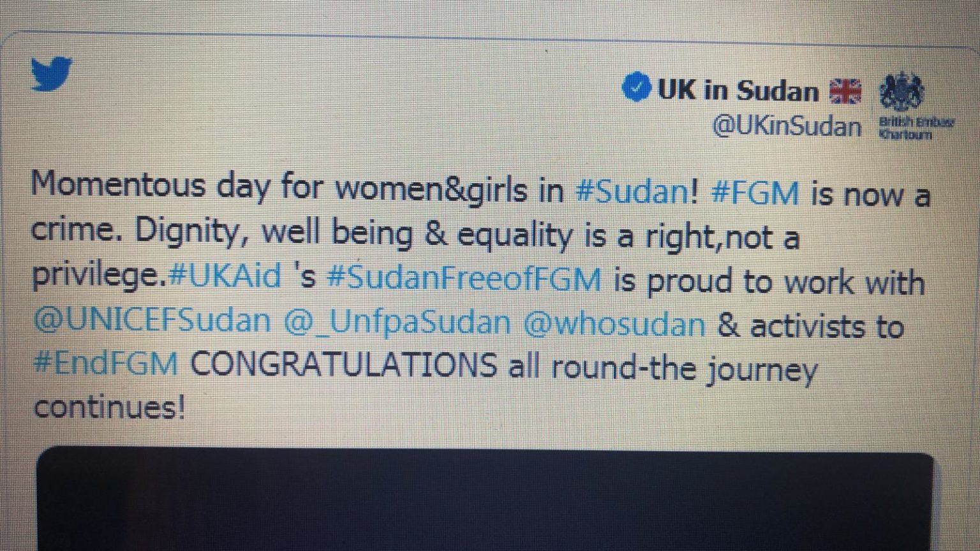Click the Twitter bird logo

pyautogui.click(x=52, y=73)
